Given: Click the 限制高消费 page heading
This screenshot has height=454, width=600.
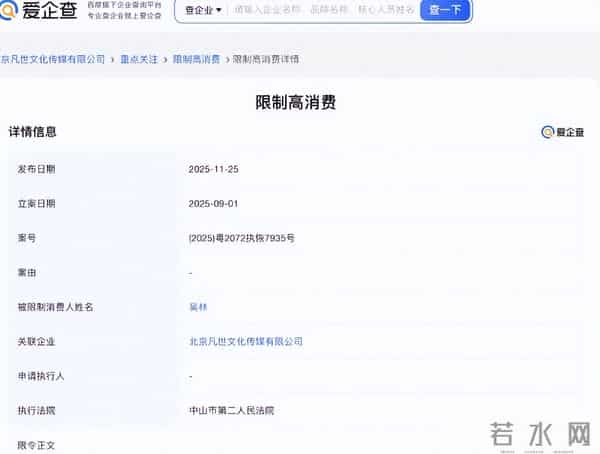Looking at the screenshot, I should pos(296,102).
